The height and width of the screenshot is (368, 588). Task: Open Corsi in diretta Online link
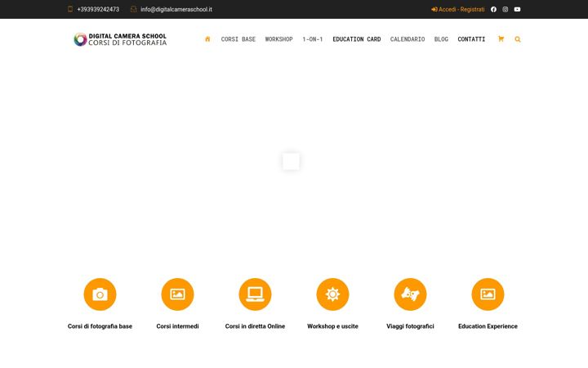255,326
